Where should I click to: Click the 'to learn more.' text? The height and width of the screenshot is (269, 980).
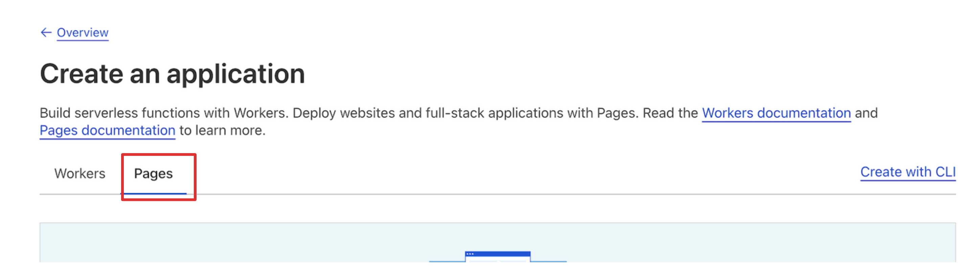tap(223, 130)
